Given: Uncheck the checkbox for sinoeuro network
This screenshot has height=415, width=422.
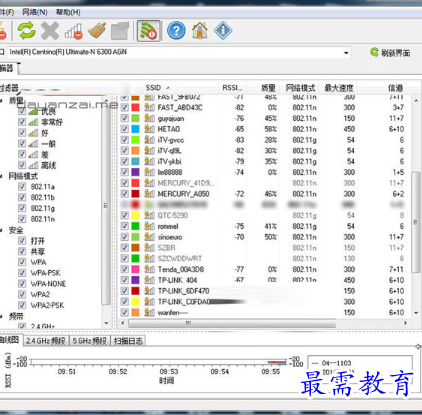Looking at the screenshot, I should coord(125,237).
